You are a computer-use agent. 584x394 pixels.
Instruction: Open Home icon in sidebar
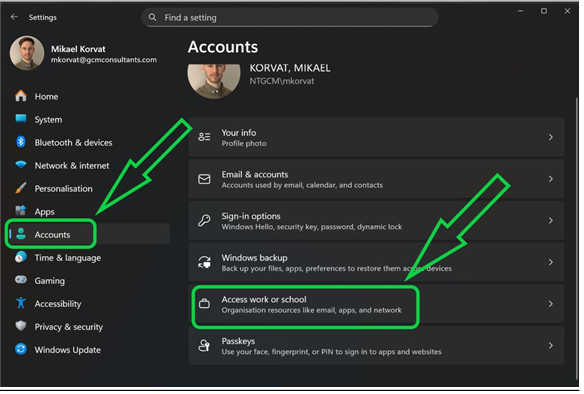pyautogui.click(x=21, y=96)
